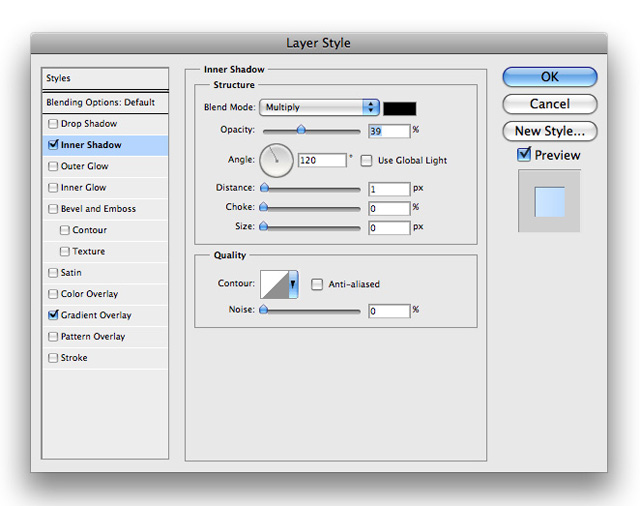This screenshot has height=506, width=640.
Task: Select the Gradient Overlay style label
Action: click(x=96, y=315)
